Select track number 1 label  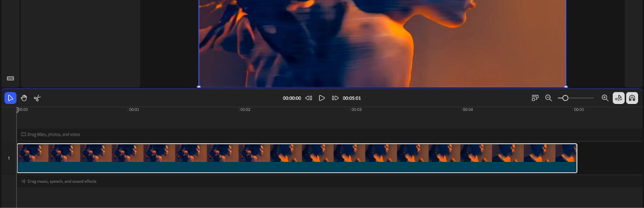pyautogui.click(x=9, y=158)
